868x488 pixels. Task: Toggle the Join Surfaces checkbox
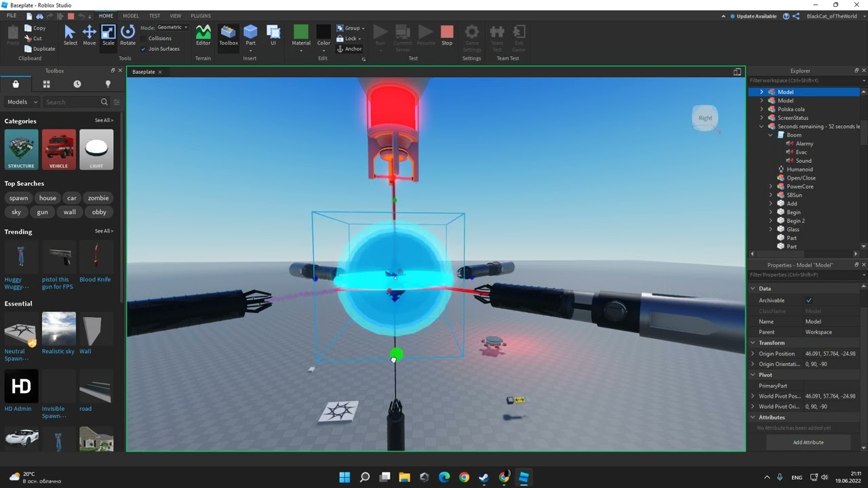[143, 49]
